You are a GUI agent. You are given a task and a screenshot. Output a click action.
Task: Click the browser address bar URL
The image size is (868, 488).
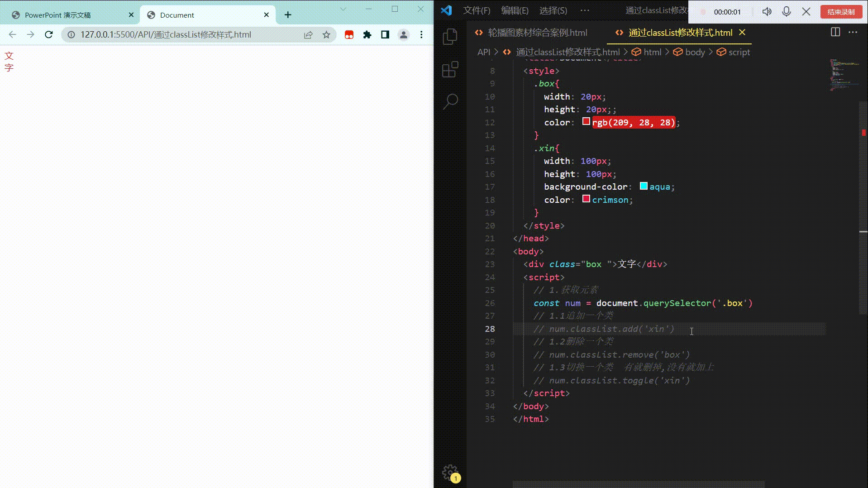pyautogui.click(x=166, y=35)
